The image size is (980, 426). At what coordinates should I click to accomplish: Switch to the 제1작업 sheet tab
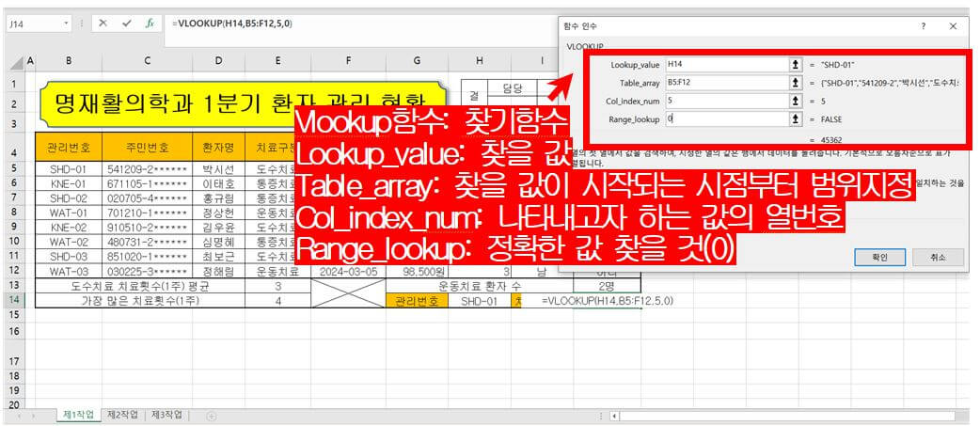[x=79, y=415]
